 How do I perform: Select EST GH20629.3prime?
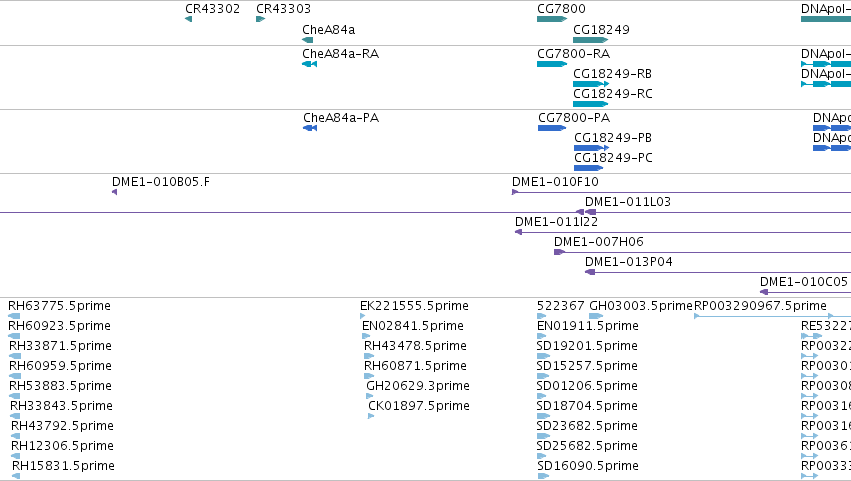(x=418, y=387)
